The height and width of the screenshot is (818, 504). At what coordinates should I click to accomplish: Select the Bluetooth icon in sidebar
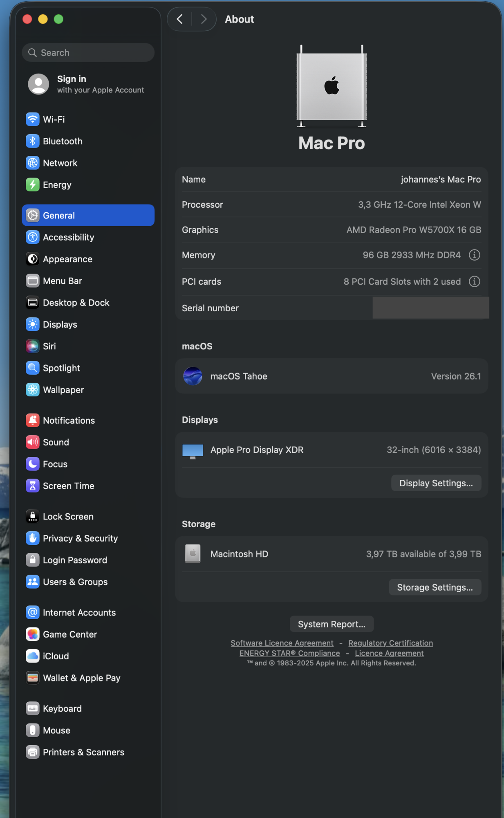(x=33, y=141)
